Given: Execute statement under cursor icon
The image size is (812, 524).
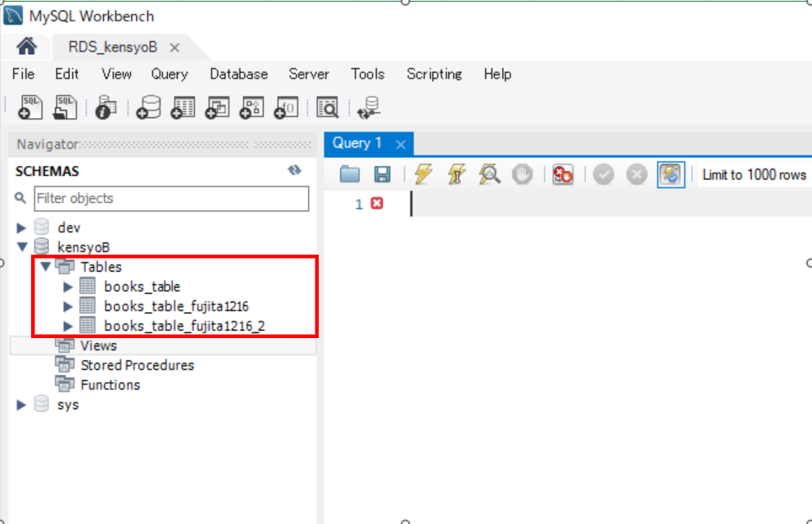Looking at the screenshot, I should [456, 174].
